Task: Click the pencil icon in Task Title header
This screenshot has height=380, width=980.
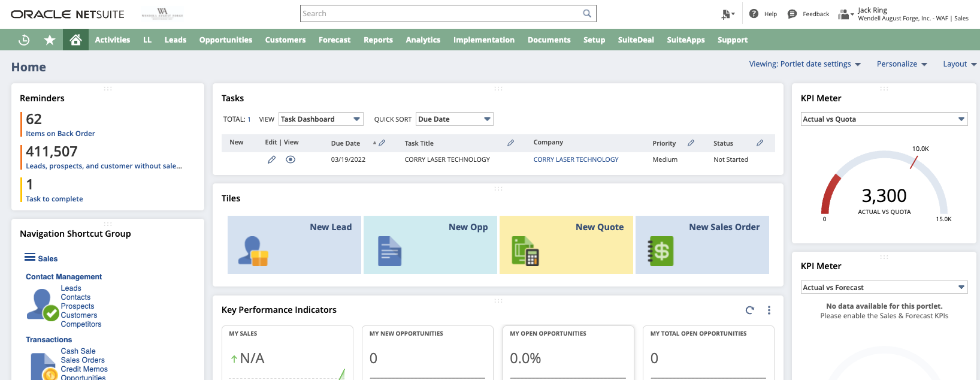Action: [510, 143]
